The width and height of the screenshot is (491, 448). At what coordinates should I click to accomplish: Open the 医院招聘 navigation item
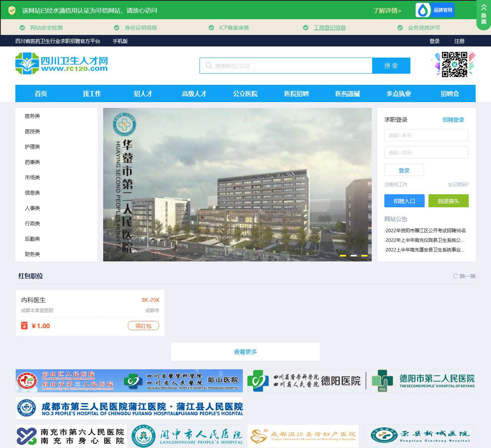(297, 94)
